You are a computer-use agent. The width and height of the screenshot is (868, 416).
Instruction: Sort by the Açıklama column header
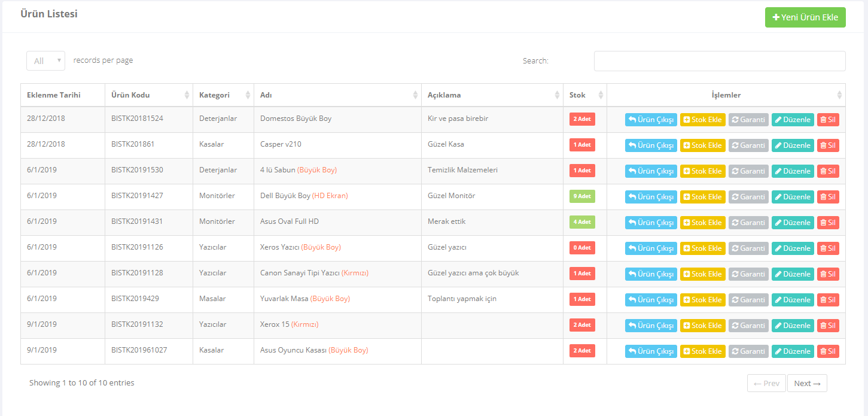point(492,95)
